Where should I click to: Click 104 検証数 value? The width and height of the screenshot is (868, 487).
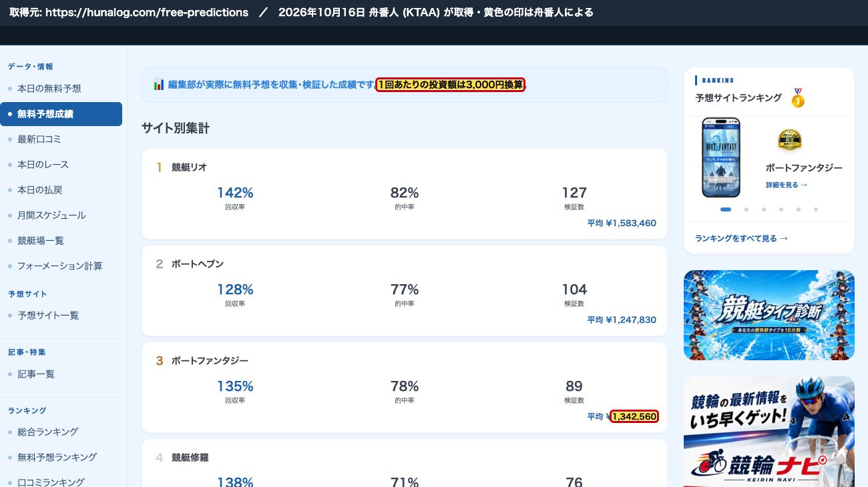tap(574, 290)
